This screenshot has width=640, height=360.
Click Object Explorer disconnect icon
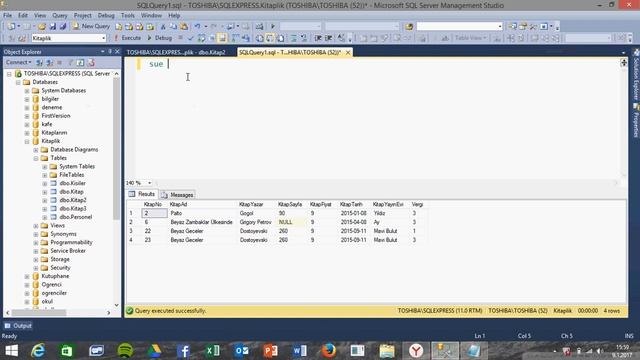50,62
